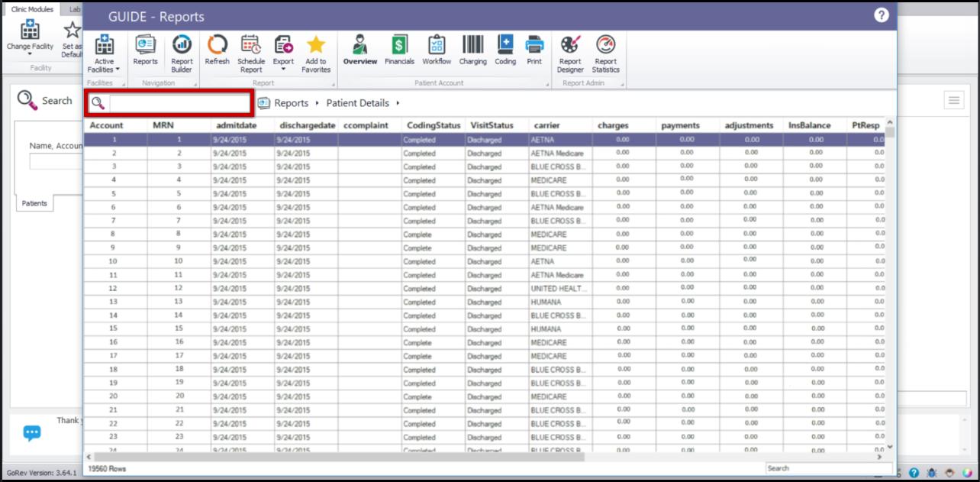Click the Reports breadcrumb text
The width and height of the screenshot is (980, 482).
point(292,103)
